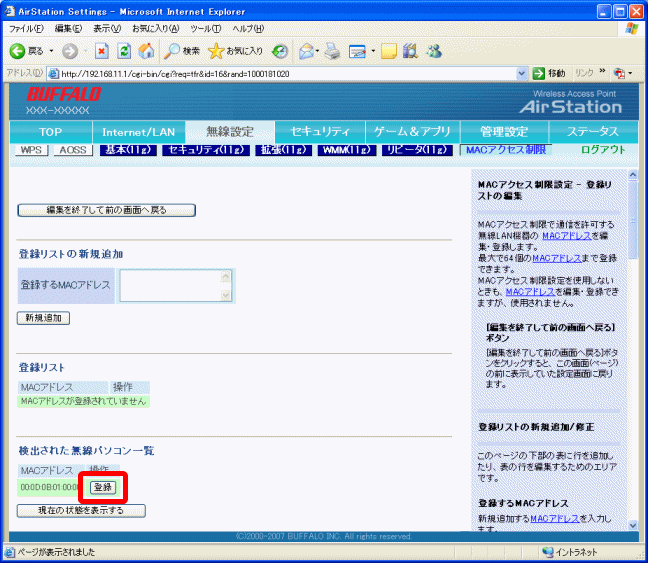Screen dimensions: 648x563
Task: Click the Edit page icon
Action: [x=357, y=51]
